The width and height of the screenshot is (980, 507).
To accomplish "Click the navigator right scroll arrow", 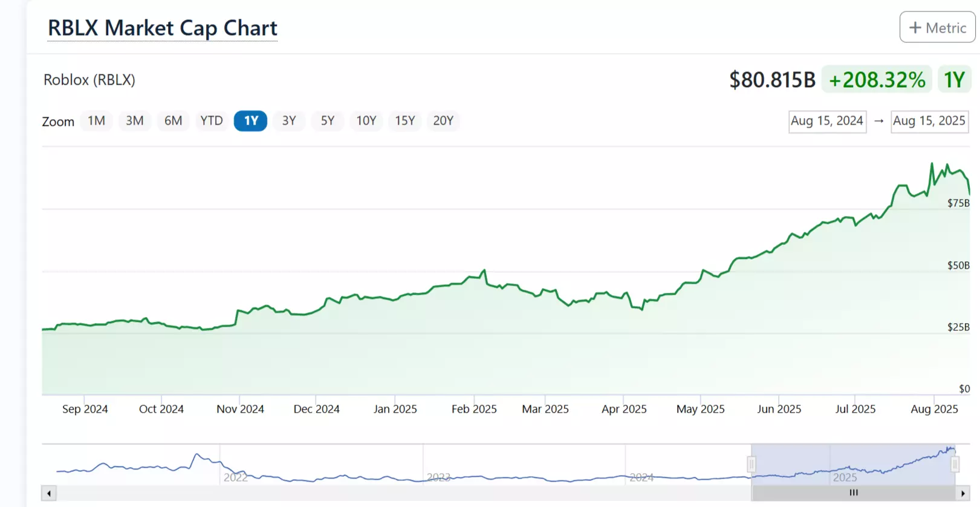I will [x=962, y=493].
